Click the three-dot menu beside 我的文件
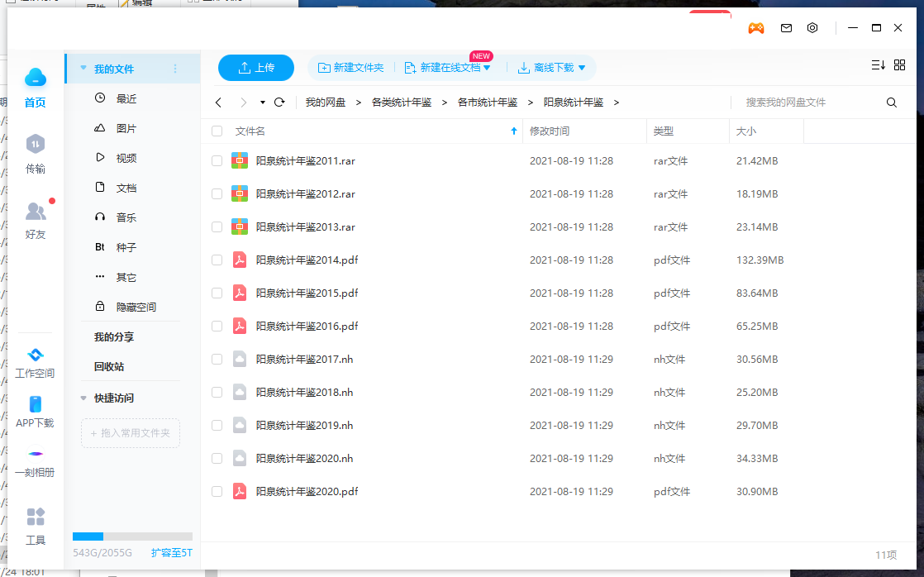 (175, 69)
